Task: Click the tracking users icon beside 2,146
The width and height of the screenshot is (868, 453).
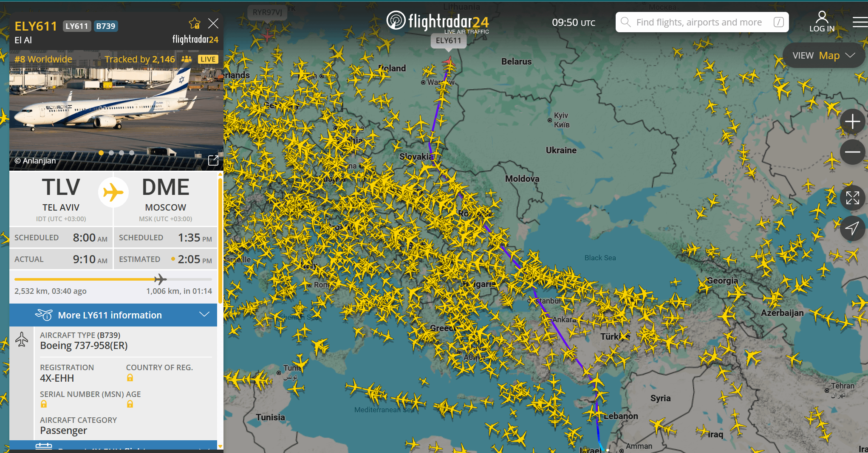Action: pos(187,59)
